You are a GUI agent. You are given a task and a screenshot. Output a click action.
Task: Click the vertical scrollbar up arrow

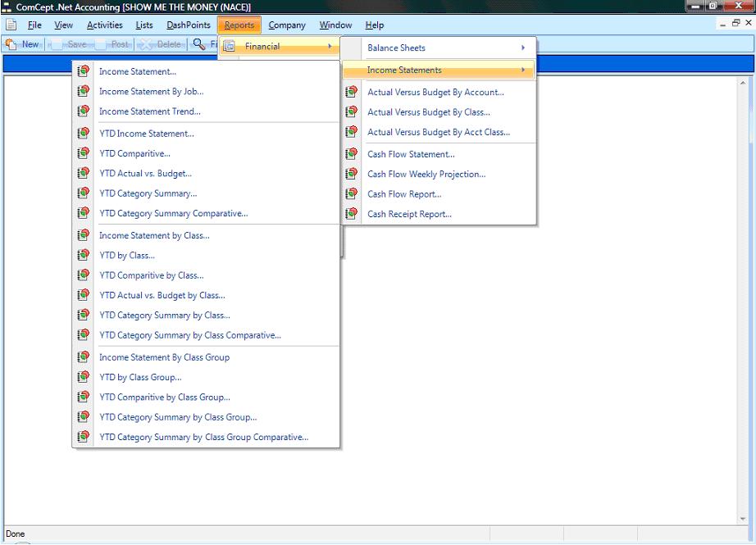744,83
